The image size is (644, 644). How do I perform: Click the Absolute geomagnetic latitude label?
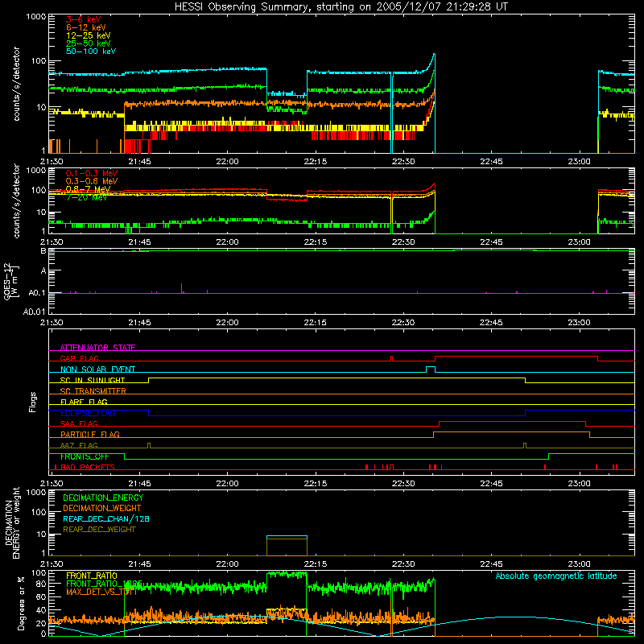556,576
